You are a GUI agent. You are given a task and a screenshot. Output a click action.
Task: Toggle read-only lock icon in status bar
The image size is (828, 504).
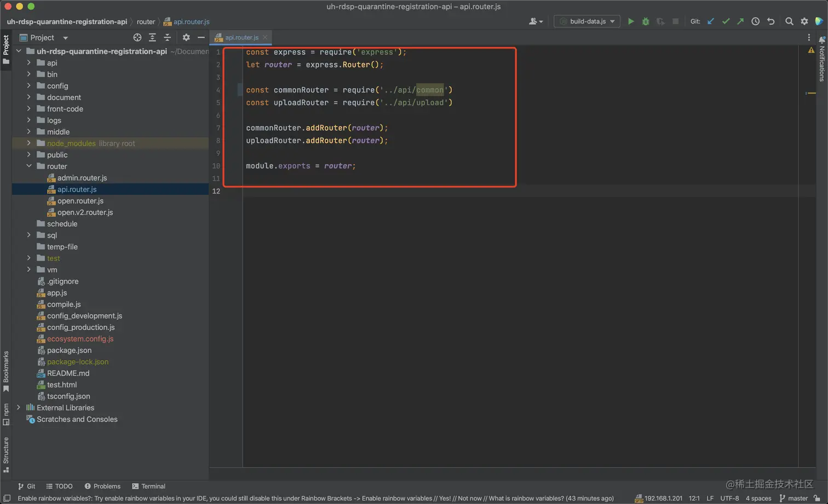[817, 498]
